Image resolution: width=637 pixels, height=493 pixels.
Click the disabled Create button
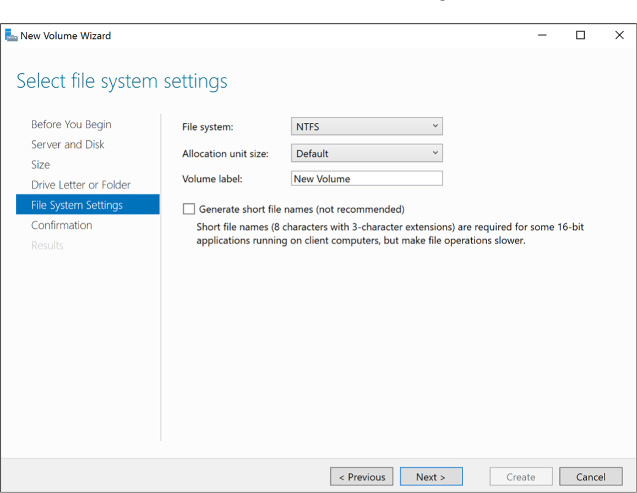click(520, 477)
